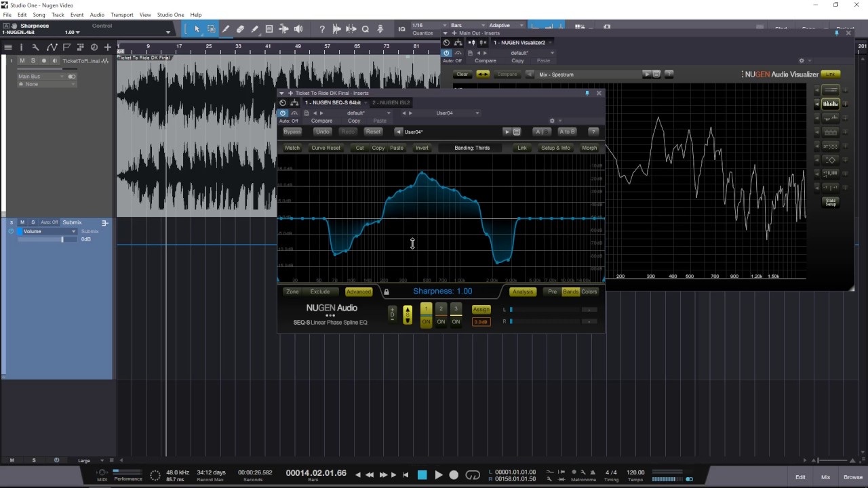868x488 pixels.
Task: Start playback with the play button
Action: pos(438,475)
